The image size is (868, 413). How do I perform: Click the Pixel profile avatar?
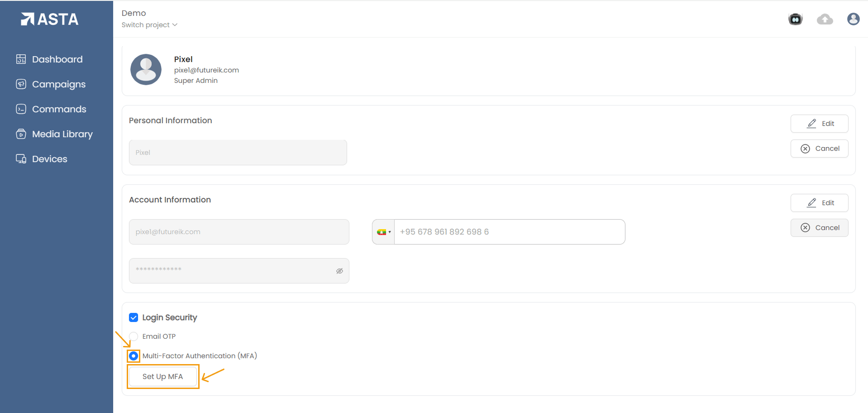(146, 70)
